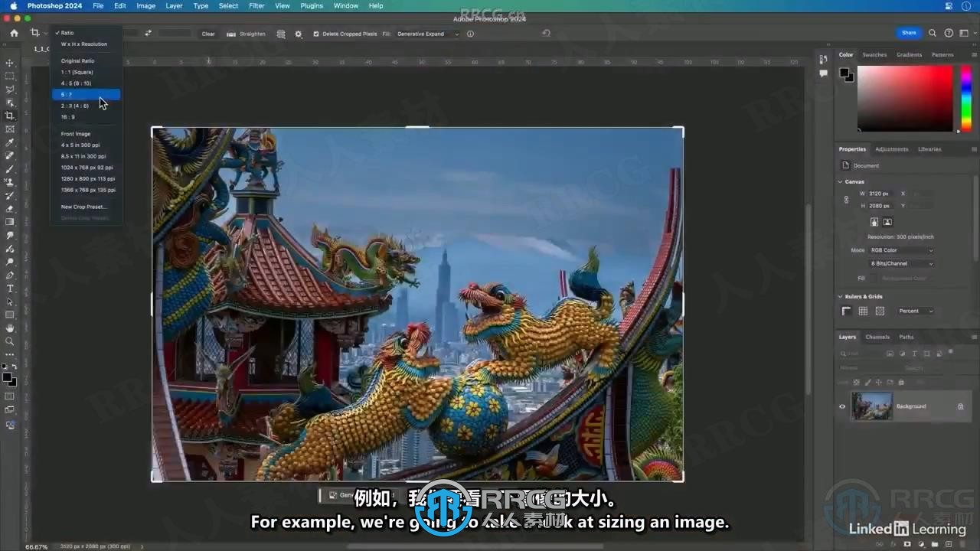
Task: Toggle Delete Cropped Pixels checkbox
Action: pos(316,34)
